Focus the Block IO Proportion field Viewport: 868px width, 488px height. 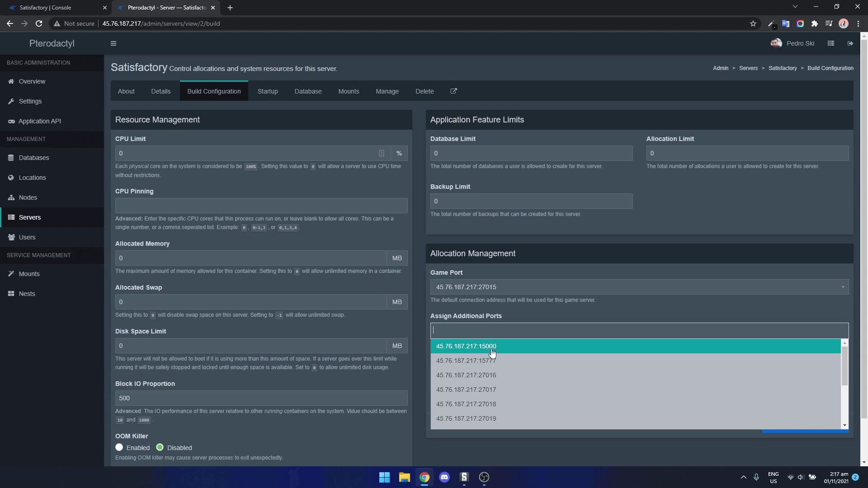[261, 398]
